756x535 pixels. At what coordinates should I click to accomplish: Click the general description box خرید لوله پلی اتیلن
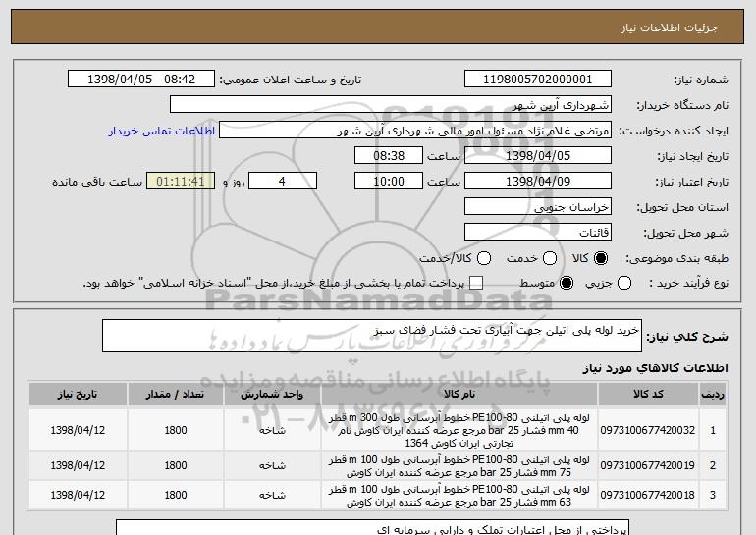click(x=372, y=336)
